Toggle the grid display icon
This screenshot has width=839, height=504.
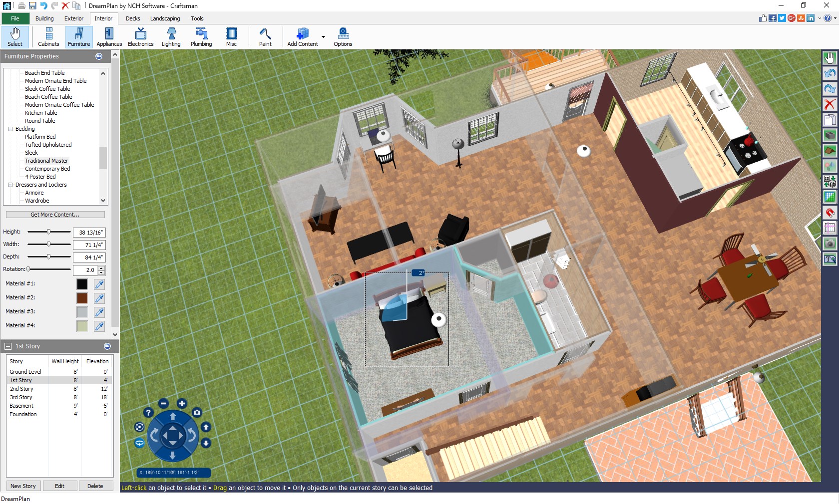[830, 197]
